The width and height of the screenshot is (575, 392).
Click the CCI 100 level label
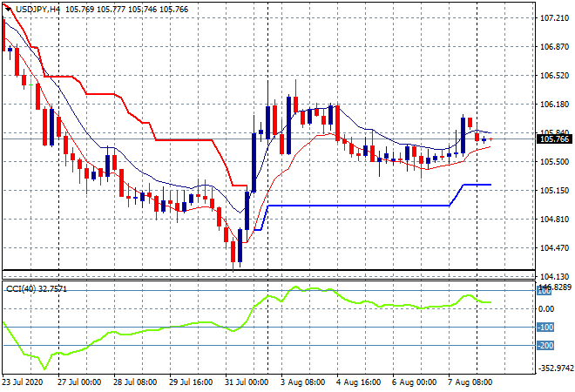[545, 291]
